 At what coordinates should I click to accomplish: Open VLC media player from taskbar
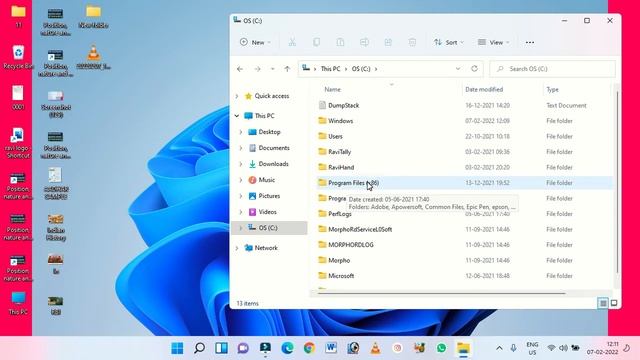[375, 348]
